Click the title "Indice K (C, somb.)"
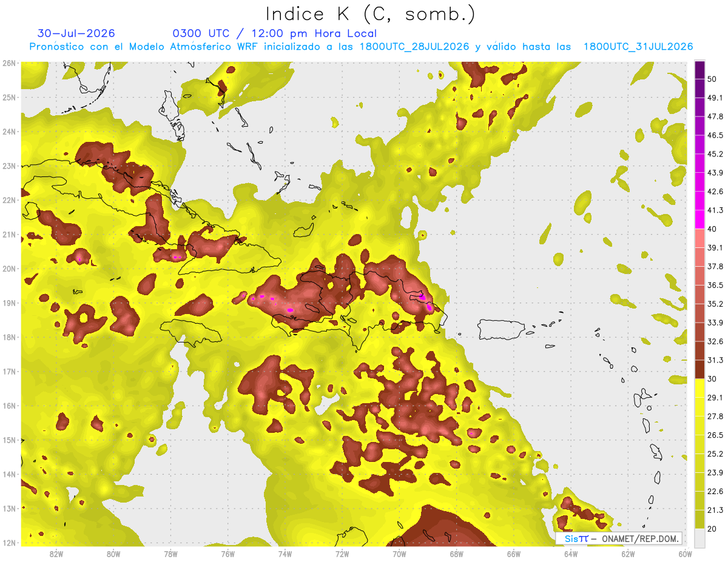The width and height of the screenshot is (728, 562). pos(370,13)
